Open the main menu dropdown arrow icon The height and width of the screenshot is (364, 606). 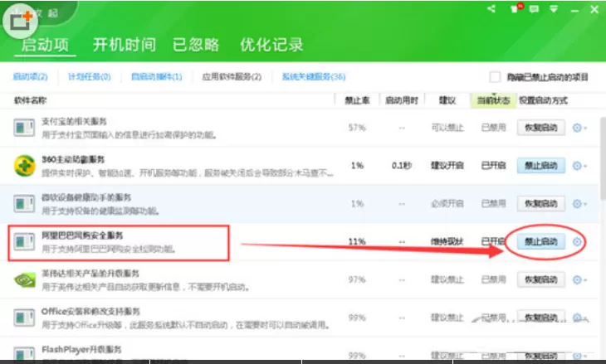(x=554, y=9)
